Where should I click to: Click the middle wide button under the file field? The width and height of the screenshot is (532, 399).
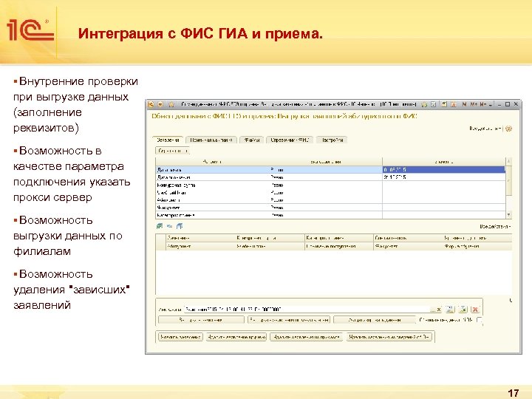(289, 320)
